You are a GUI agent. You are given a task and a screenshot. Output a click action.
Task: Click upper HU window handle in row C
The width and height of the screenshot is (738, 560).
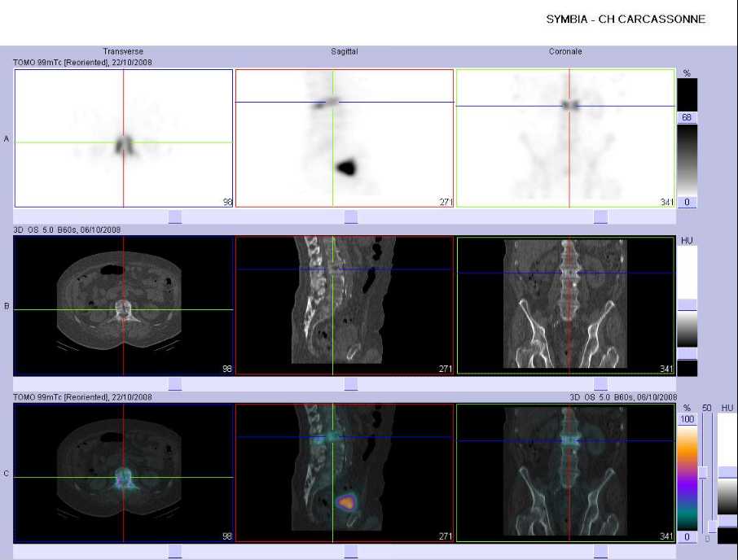point(727,473)
